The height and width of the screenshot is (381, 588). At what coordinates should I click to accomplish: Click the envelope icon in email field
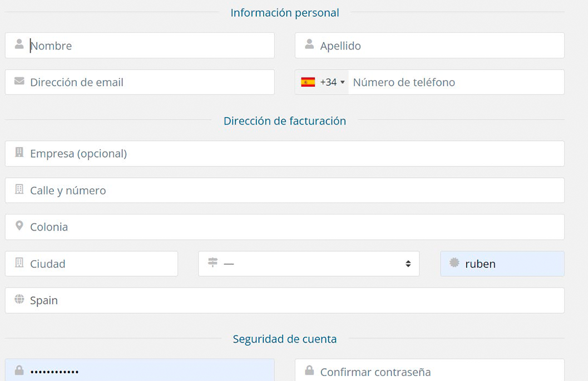pyautogui.click(x=19, y=81)
